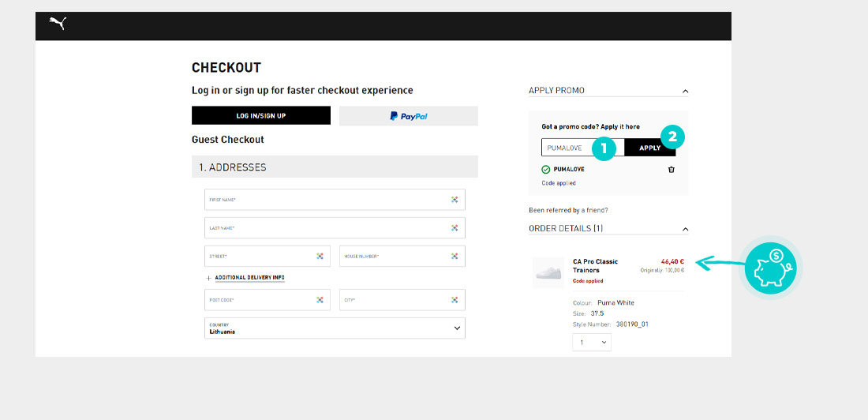Open CA Pro Classic Trainers product link
This screenshot has height=420, width=868.
(595, 265)
